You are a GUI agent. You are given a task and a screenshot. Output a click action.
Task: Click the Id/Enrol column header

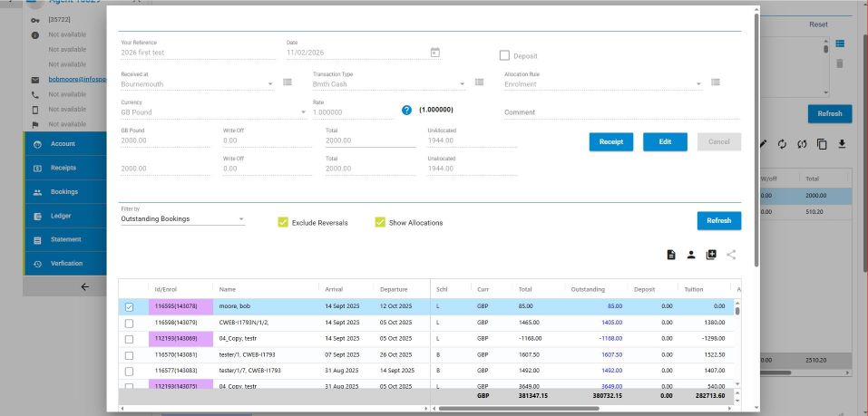point(165,289)
